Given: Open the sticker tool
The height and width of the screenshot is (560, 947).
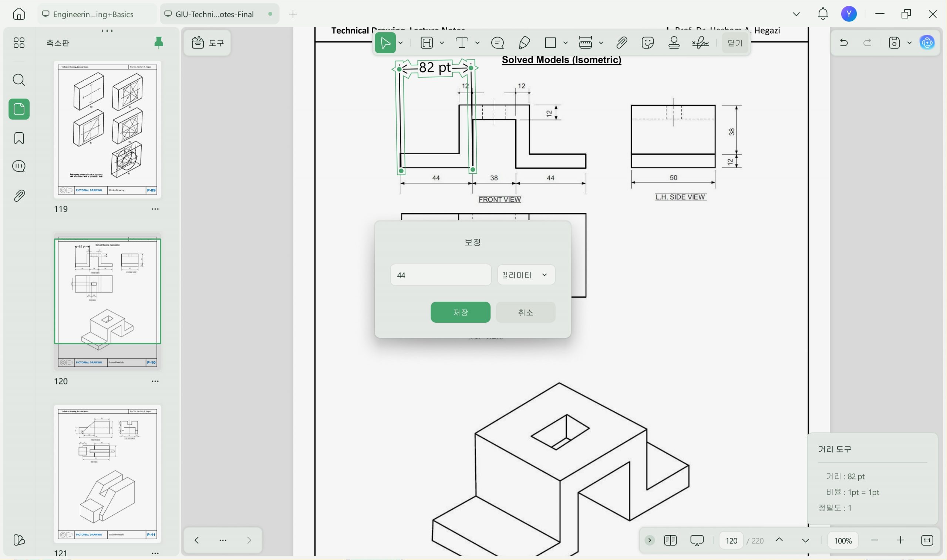Looking at the screenshot, I should point(648,43).
